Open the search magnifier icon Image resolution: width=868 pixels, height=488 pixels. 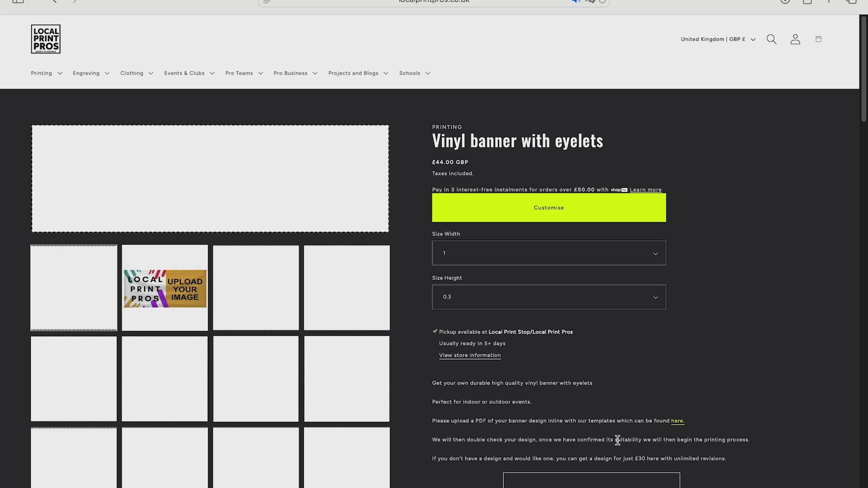771,39
